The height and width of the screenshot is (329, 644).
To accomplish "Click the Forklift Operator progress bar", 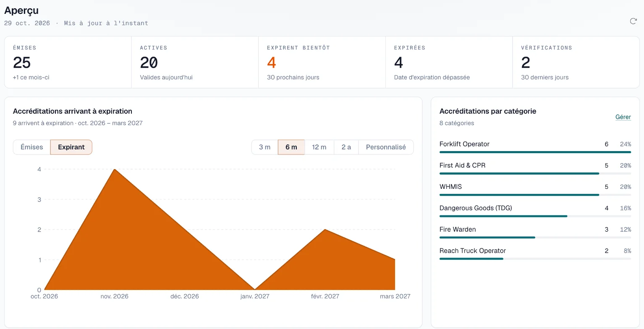I will tap(535, 152).
